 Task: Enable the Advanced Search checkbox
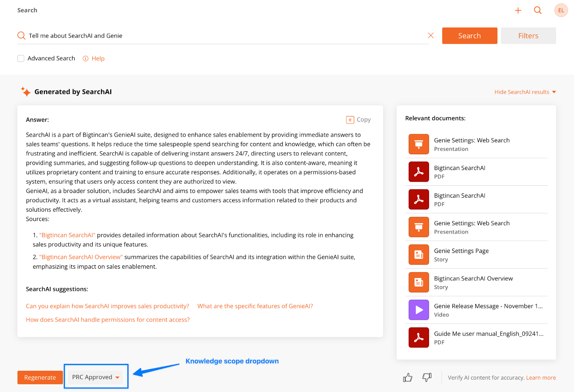click(x=21, y=58)
